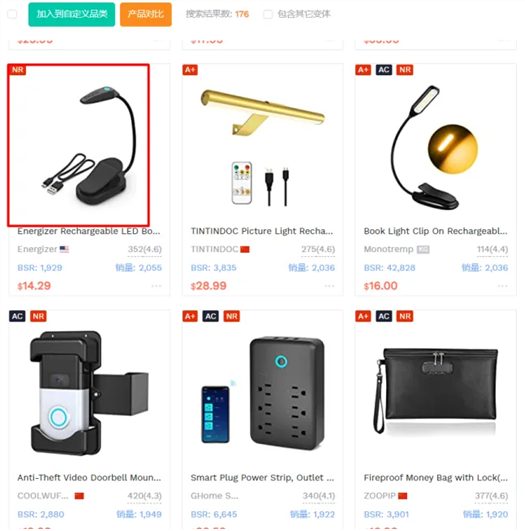This screenshot has width=525, height=531.
Task: Toggle the select-all checkbox at top left
Action: point(12,14)
